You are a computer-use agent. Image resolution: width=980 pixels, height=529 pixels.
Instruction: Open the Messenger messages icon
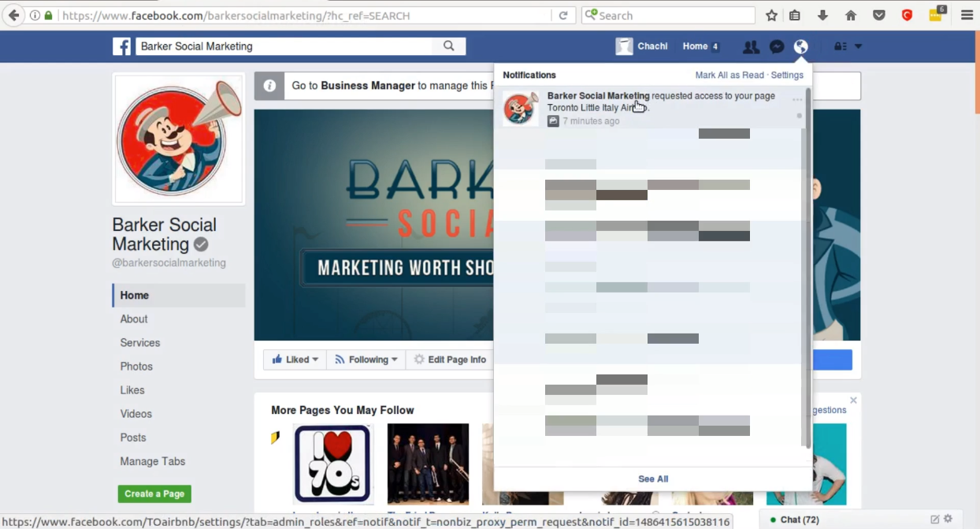[x=777, y=47]
